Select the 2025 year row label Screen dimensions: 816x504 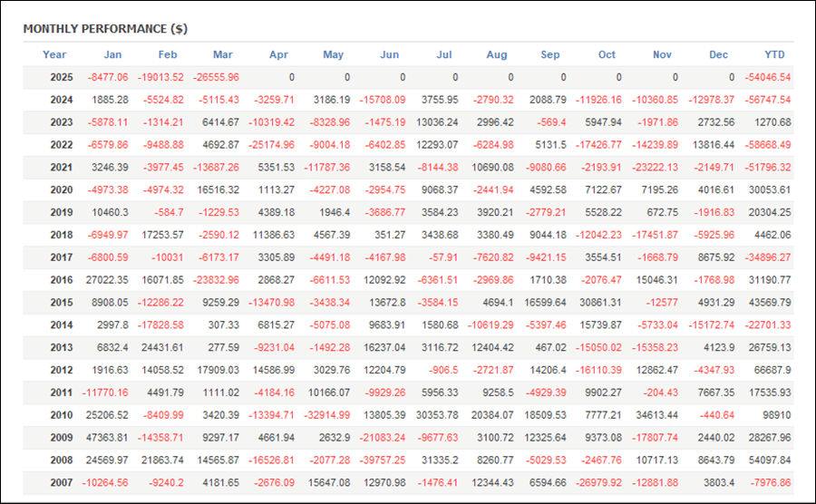(62, 77)
